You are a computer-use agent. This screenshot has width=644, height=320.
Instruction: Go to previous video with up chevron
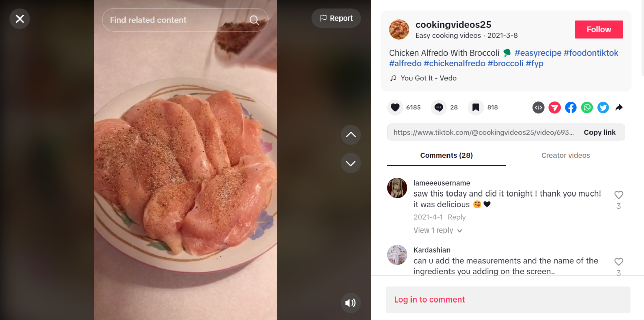(x=351, y=135)
